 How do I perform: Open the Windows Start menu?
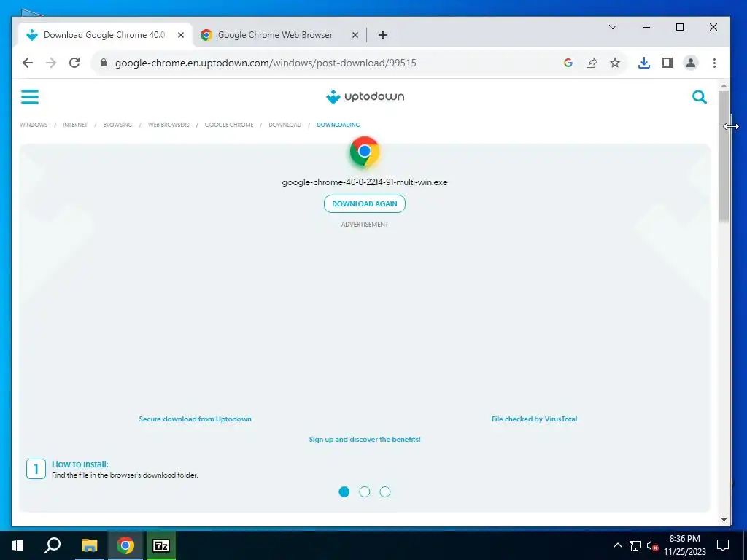point(18,545)
